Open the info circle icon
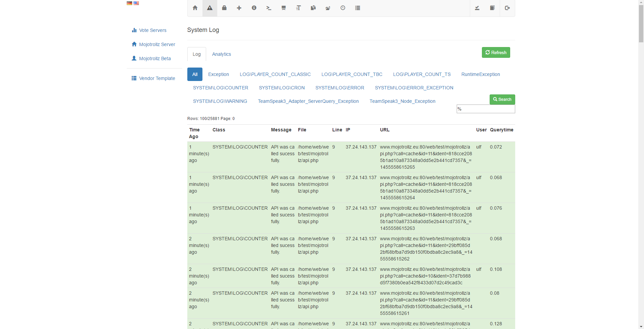Image resolution: width=644 pixels, height=329 pixels. pyautogui.click(x=254, y=8)
